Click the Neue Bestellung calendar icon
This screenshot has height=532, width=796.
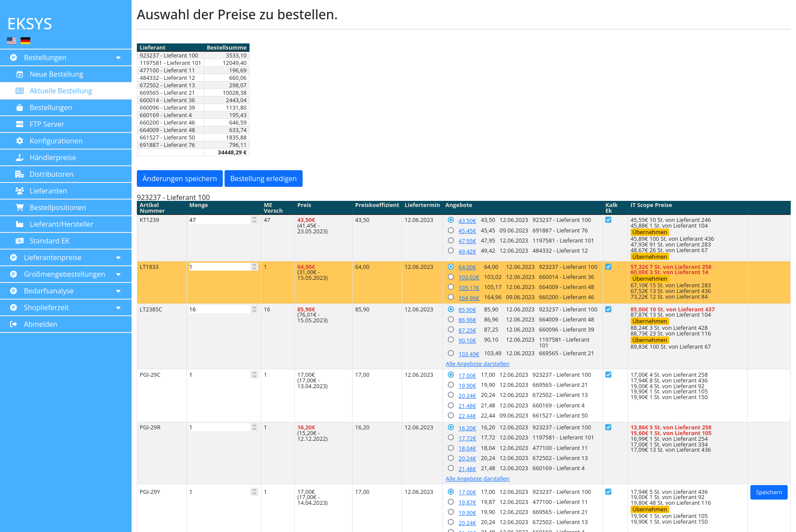[x=19, y=75]
